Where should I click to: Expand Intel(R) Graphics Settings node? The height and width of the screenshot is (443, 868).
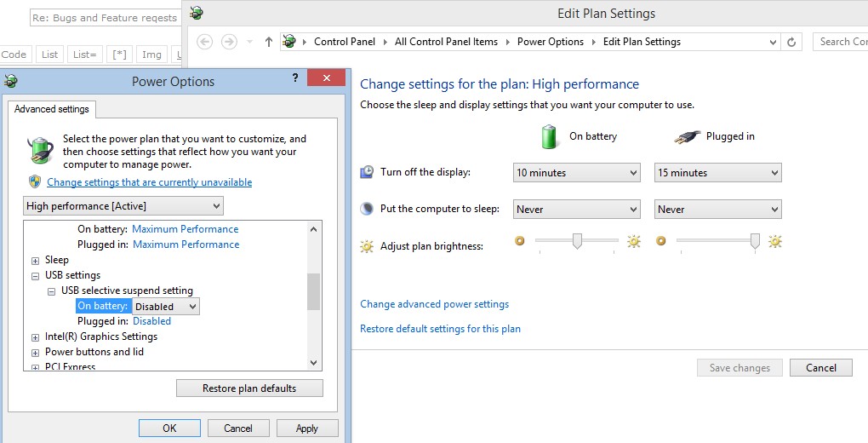(35, 337)
